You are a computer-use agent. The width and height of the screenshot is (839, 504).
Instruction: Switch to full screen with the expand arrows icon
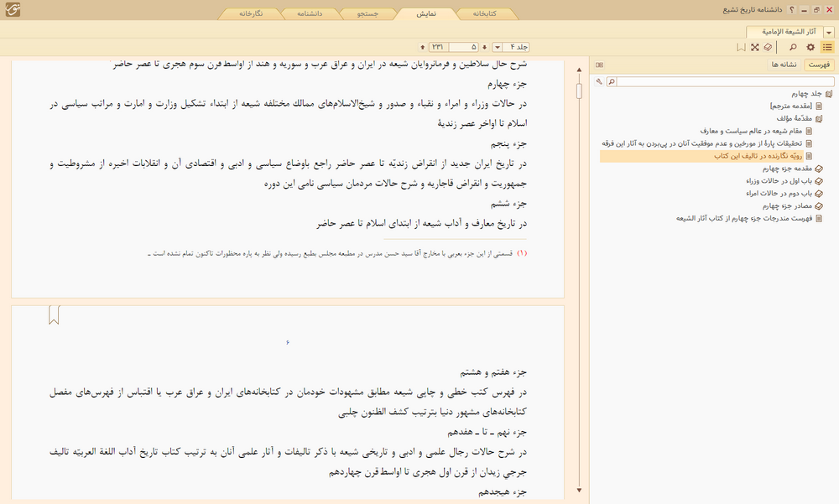[754, 47]
